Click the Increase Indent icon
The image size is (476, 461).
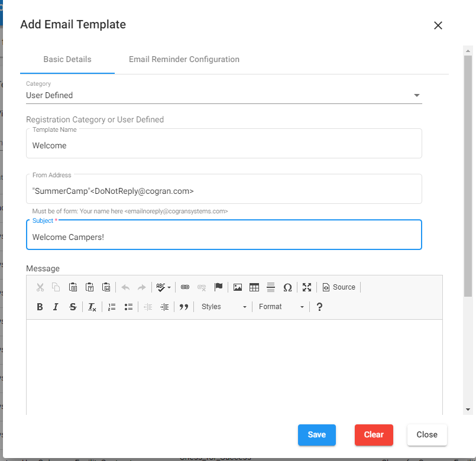[x=164, y=307]
